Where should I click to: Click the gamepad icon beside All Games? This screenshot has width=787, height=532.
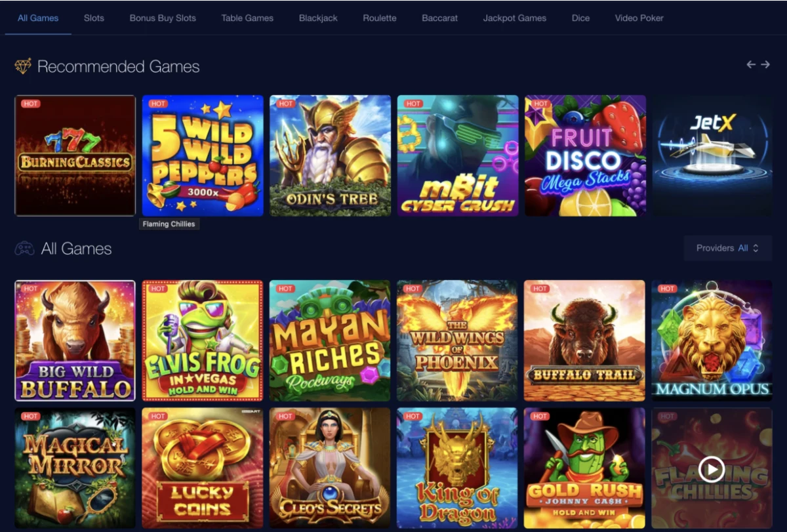(24, 249)
